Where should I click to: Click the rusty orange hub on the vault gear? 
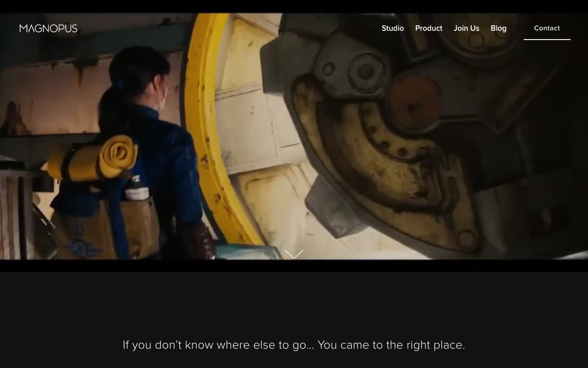(413, 103)
